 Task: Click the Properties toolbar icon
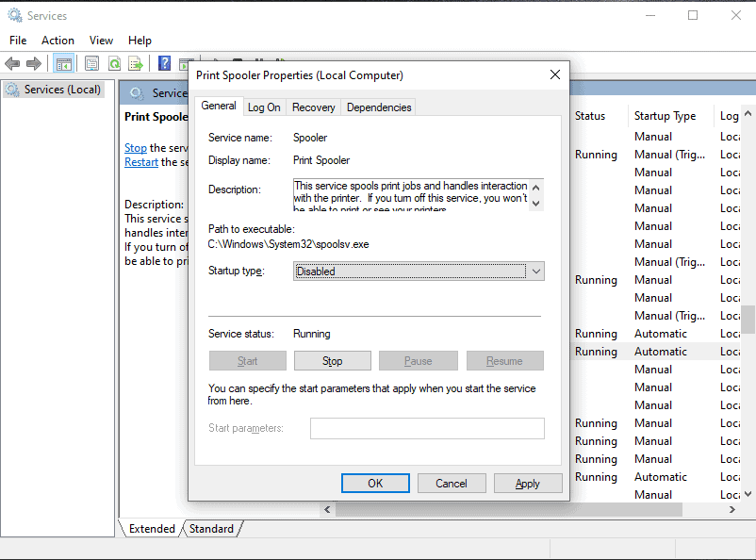pyautogui.click(x=91, y=64)
